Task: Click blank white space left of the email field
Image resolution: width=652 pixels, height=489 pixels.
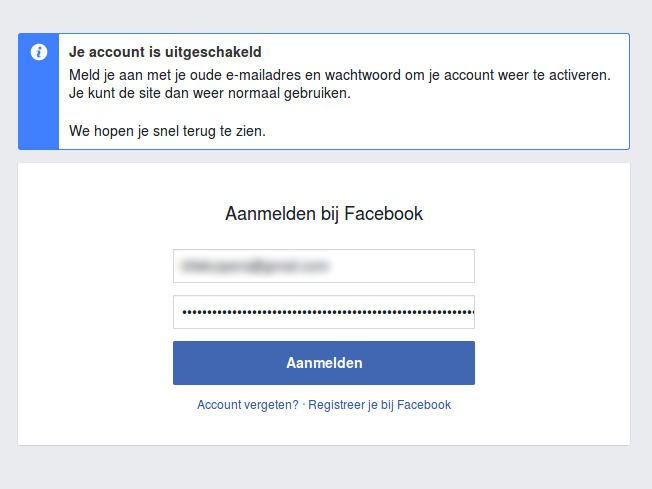Action: point(95,266)
